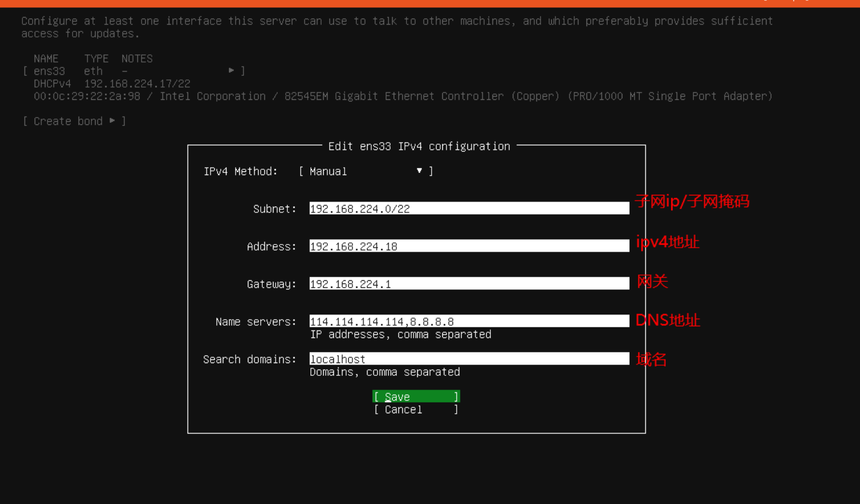This screenshot has height=504, width=860.
Task: Click the DHCPv4 192.168.224.17/22 address line
Action: point(112,84)
